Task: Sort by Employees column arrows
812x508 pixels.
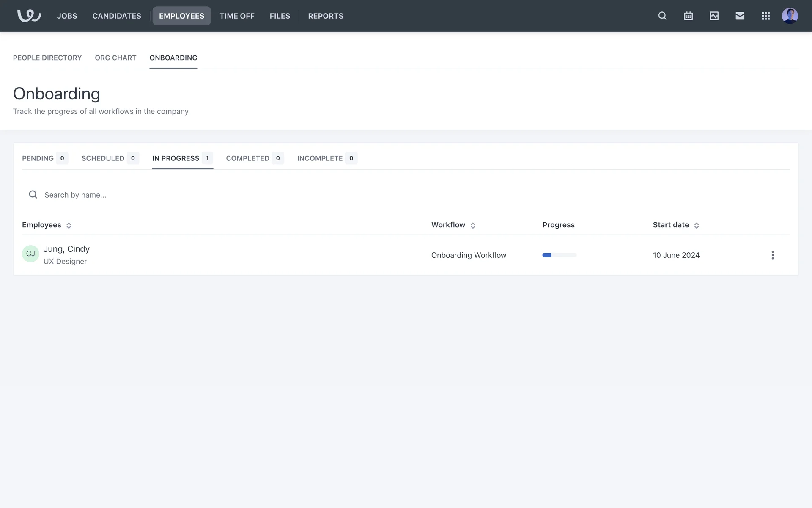Action: pos(69,225)
